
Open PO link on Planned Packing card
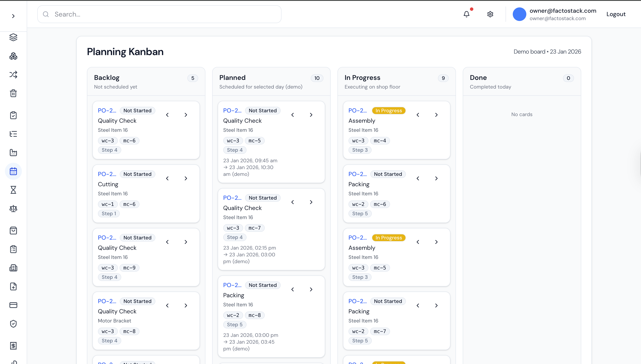(x=232, y=285)
